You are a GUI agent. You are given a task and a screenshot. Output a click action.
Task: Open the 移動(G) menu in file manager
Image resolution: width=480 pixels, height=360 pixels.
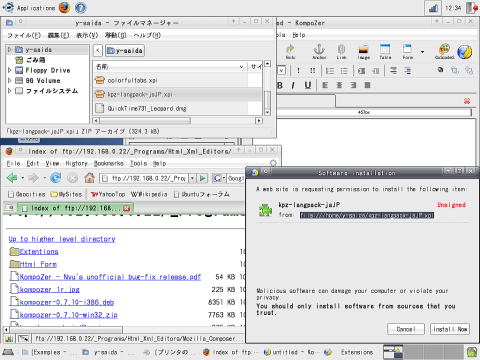click(x=116, y=35)
